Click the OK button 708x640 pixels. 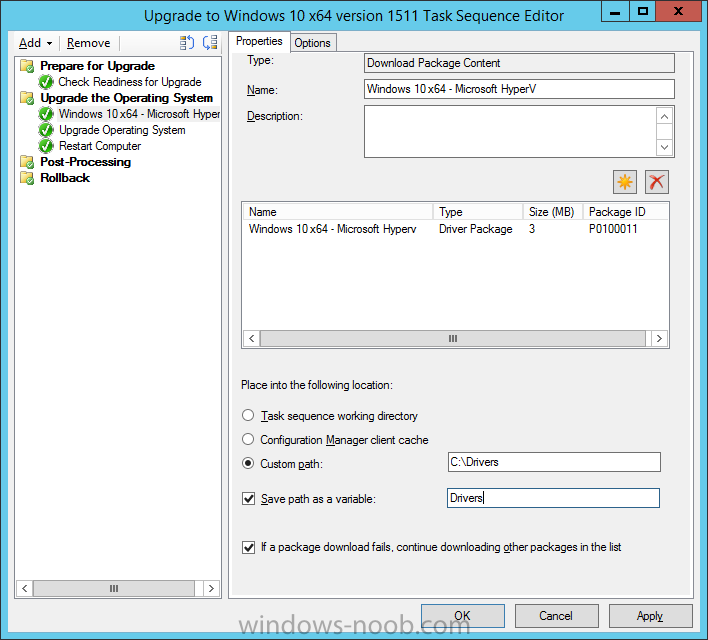[x=463, y=616]
